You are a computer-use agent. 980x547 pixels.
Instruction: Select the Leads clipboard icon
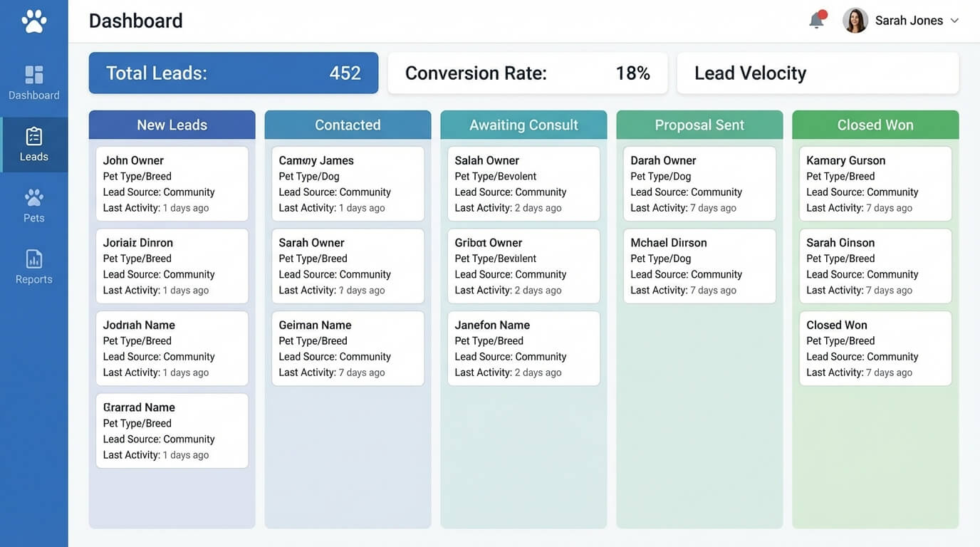(33, 137)
